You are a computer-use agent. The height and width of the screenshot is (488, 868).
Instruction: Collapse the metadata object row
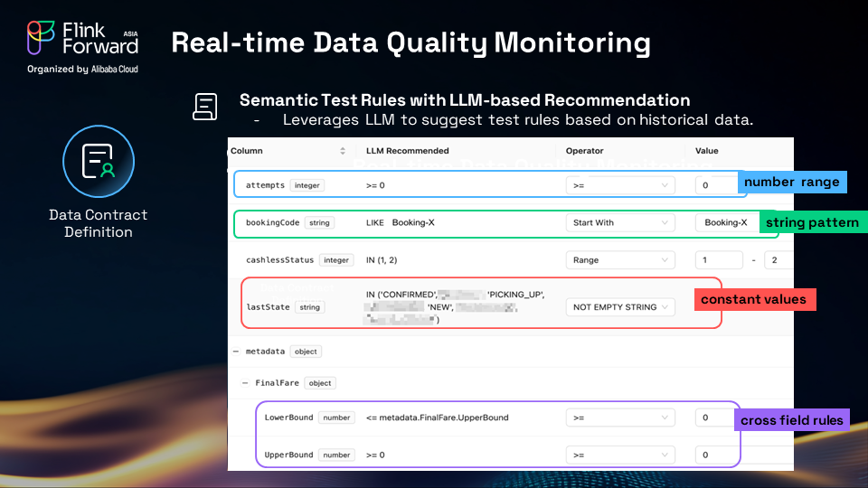(236, 352)
